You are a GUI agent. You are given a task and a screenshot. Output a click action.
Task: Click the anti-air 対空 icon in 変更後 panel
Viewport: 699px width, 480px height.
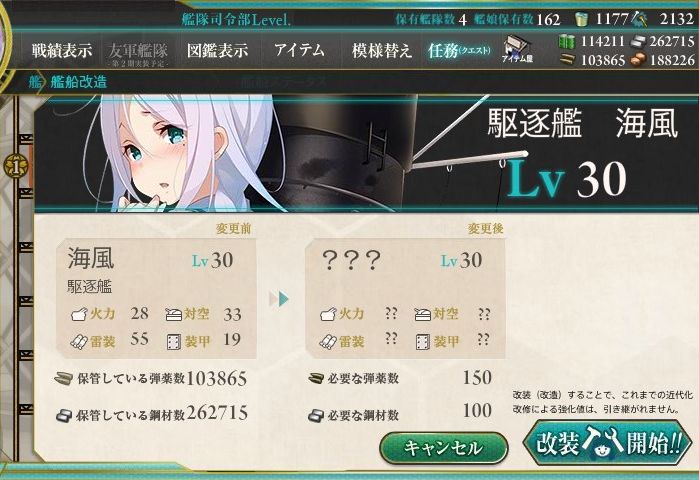[422, 315]
